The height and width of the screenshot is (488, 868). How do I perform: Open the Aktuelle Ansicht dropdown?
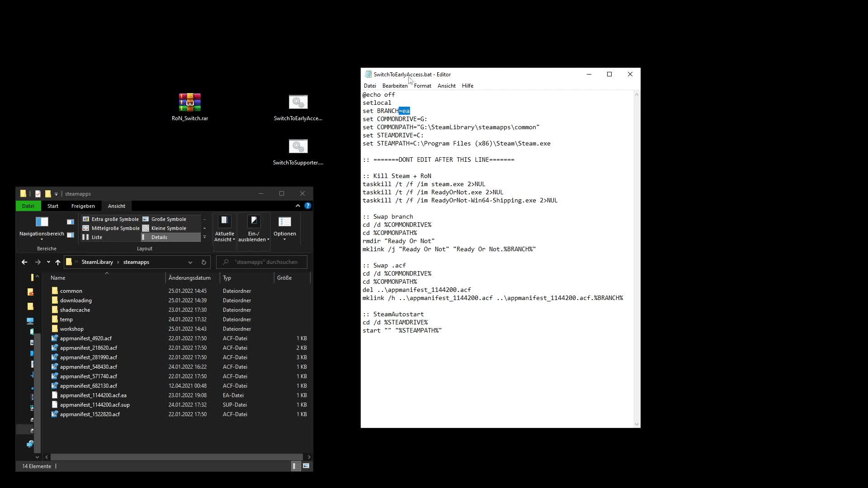tap(225, 229)
